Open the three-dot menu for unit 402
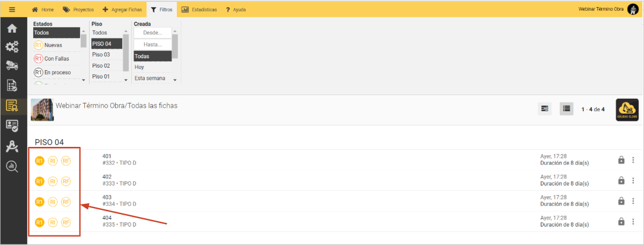644x245 pixels. tap(633, 181)
